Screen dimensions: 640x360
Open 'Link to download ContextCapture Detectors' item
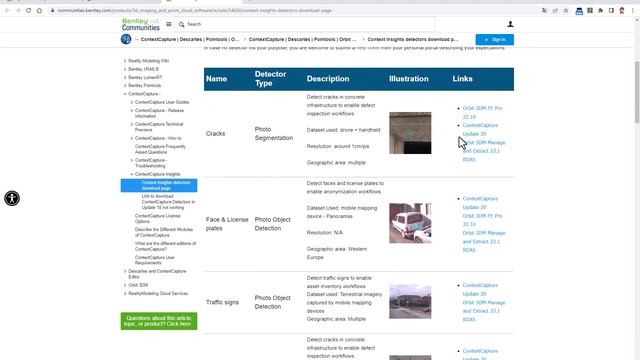pyautogui.click(x=168, y=202)
